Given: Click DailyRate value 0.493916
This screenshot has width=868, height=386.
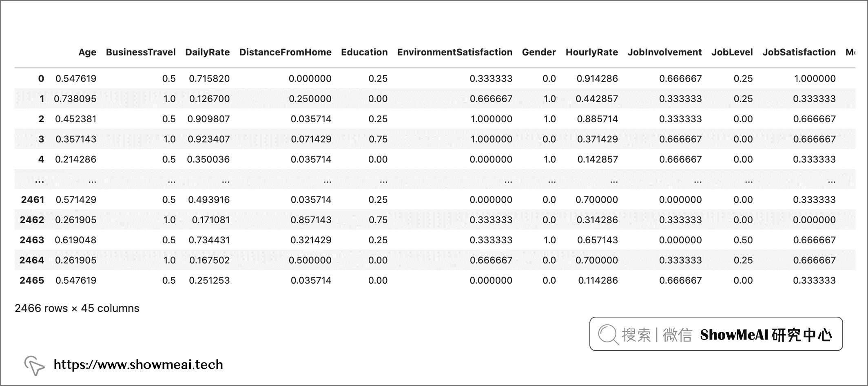Looking at the screenshot, I should [x=209, y=200].
